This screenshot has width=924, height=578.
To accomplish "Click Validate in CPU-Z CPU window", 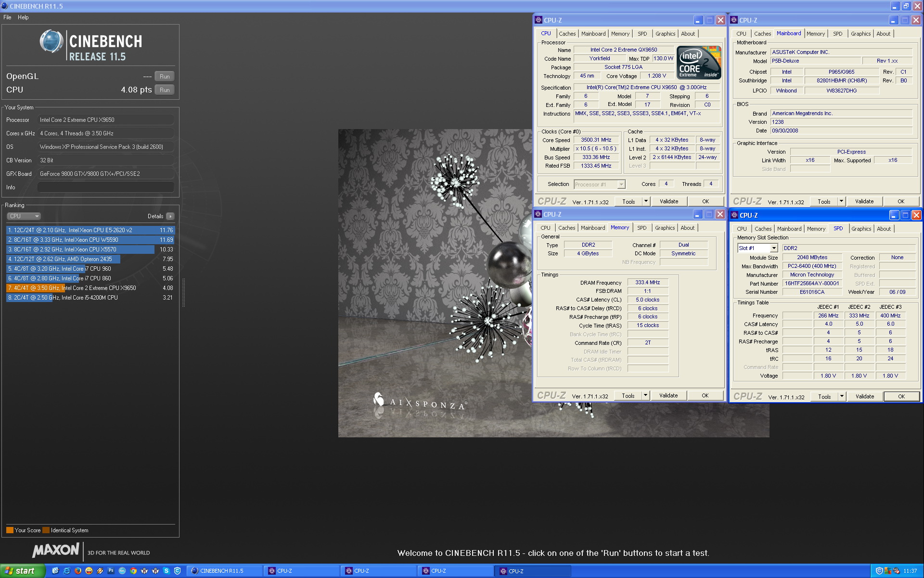I will click(668, 201).
